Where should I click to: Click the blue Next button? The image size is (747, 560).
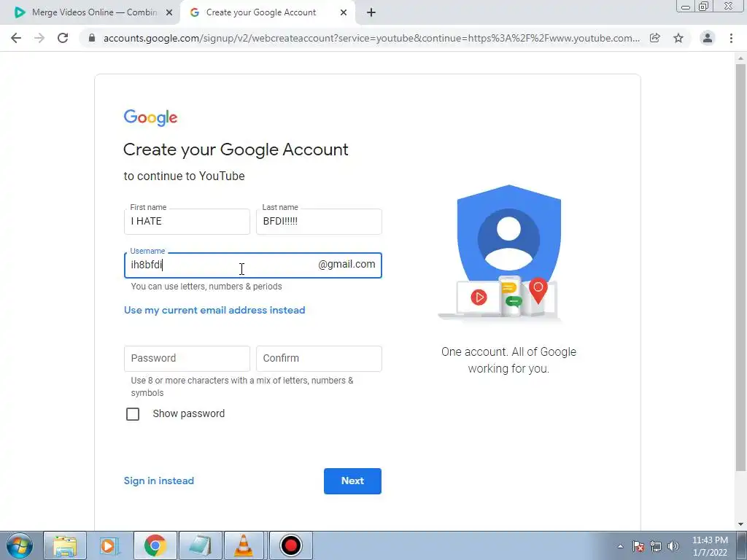pyautogui.click(x=352, y=481)
